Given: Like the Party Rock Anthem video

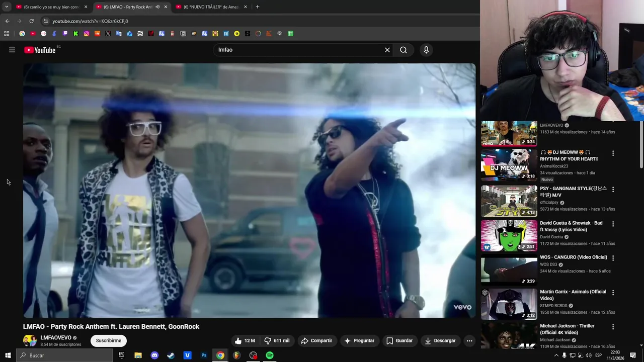Looking at the screenshot, I should (245, 340).
